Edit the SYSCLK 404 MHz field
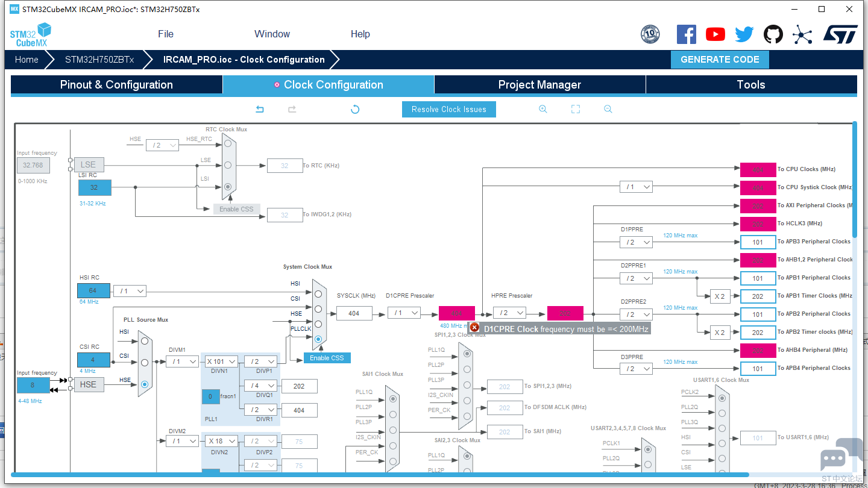The height and width of the screenshot is (488, 868). click(354, 313)
